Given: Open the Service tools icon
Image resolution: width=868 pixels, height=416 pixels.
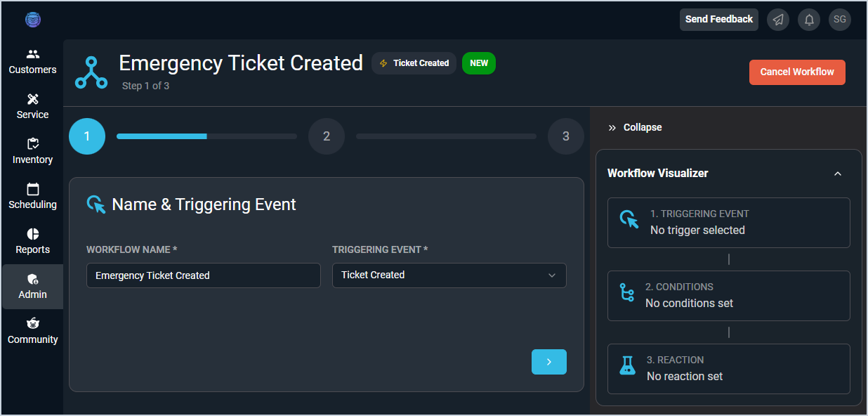Looking at the screenshot, I should [33, 99].
